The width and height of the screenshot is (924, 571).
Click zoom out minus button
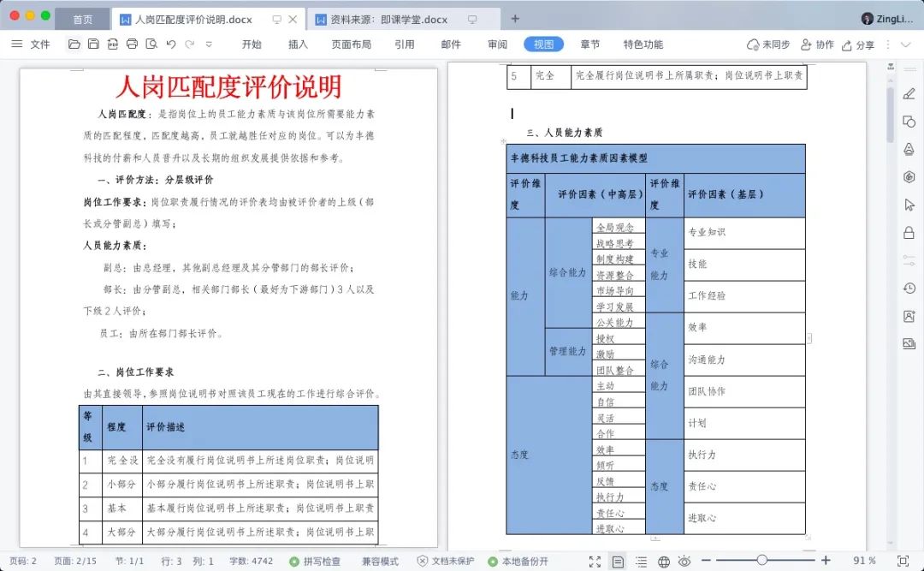[x=706, y=560]
